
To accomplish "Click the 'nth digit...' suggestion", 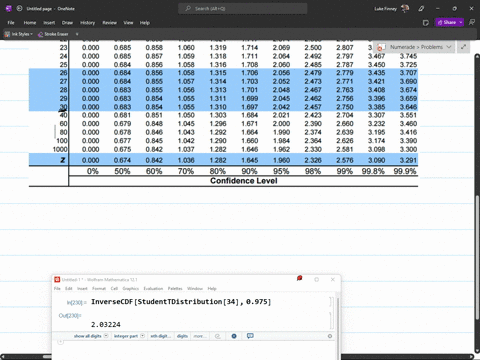I will 161,336.
